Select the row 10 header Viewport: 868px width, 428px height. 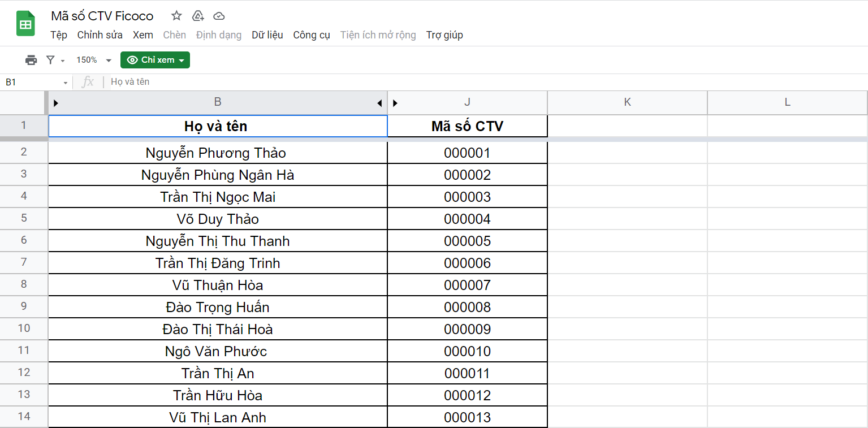(x=24, y=328)
